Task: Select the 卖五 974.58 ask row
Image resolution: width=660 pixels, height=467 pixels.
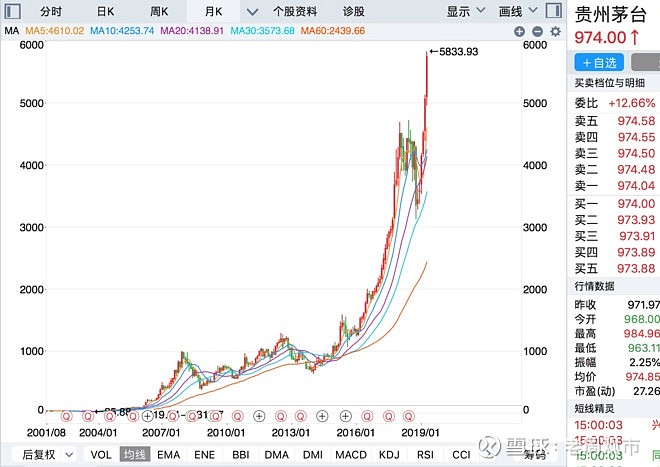Action: pos(615,121)
